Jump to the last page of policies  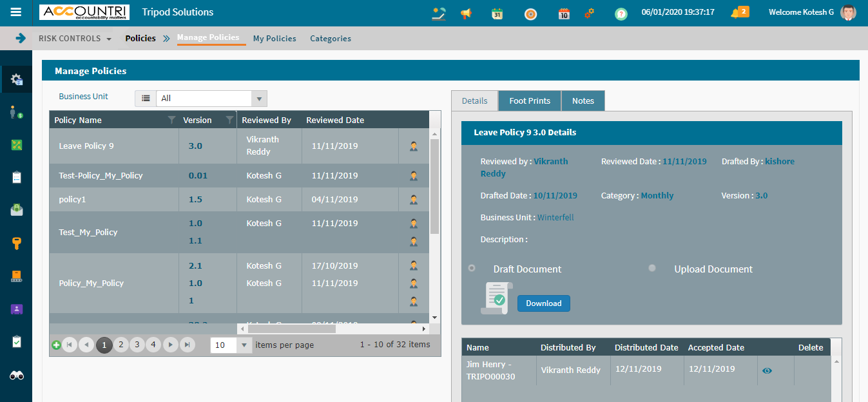(187, 345)
